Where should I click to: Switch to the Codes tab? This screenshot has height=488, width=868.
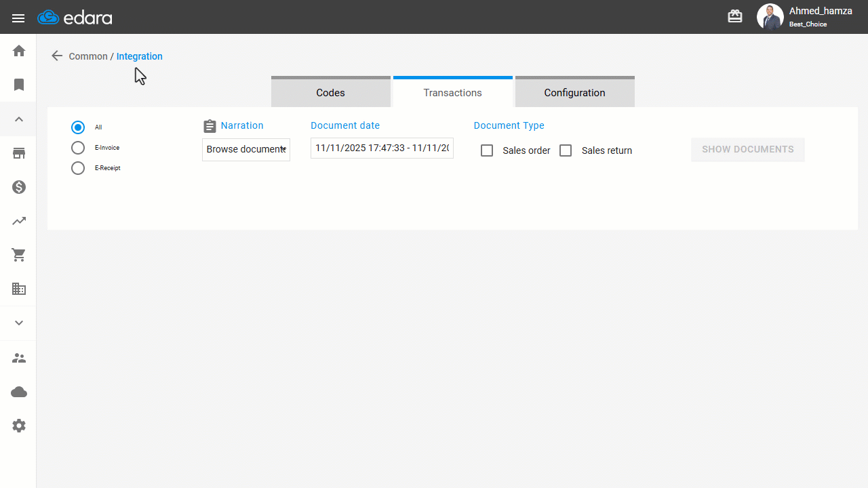point(331,91)
